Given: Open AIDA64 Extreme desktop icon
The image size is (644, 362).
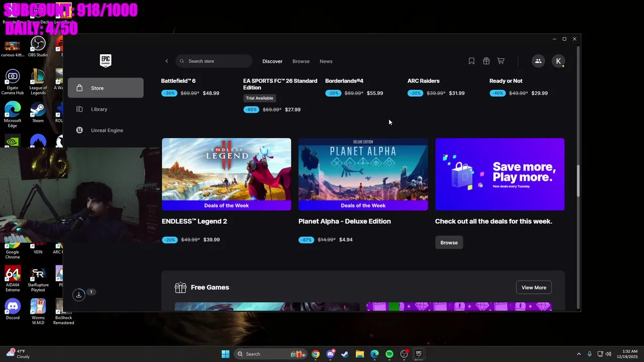Looking at the screenshot, I should tap(13, 279).
